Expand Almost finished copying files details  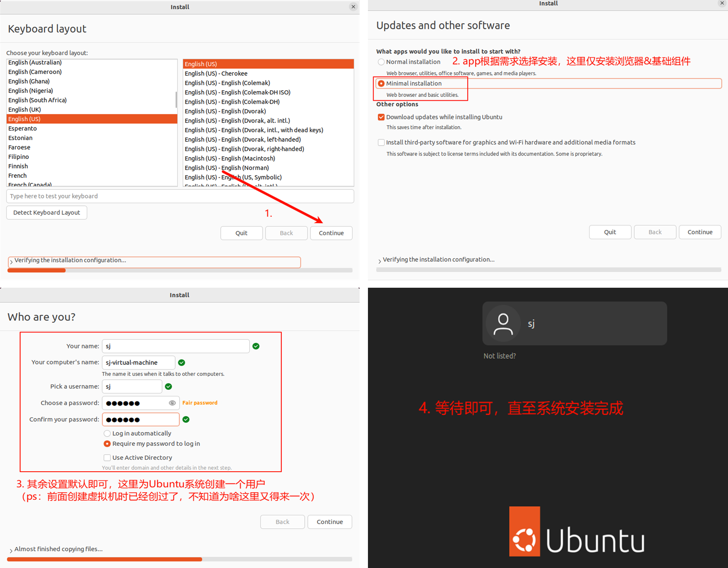pos(11,550)
